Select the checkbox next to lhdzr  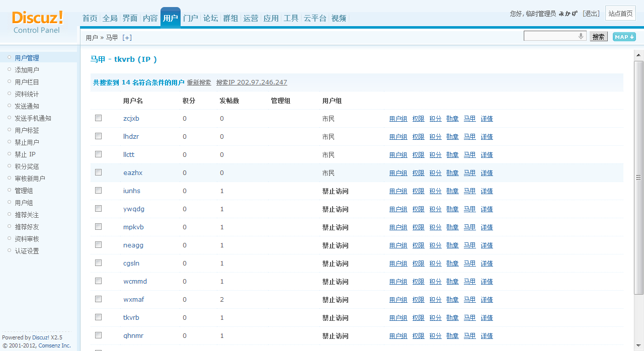pyautogui.click(x=99, y=136)
